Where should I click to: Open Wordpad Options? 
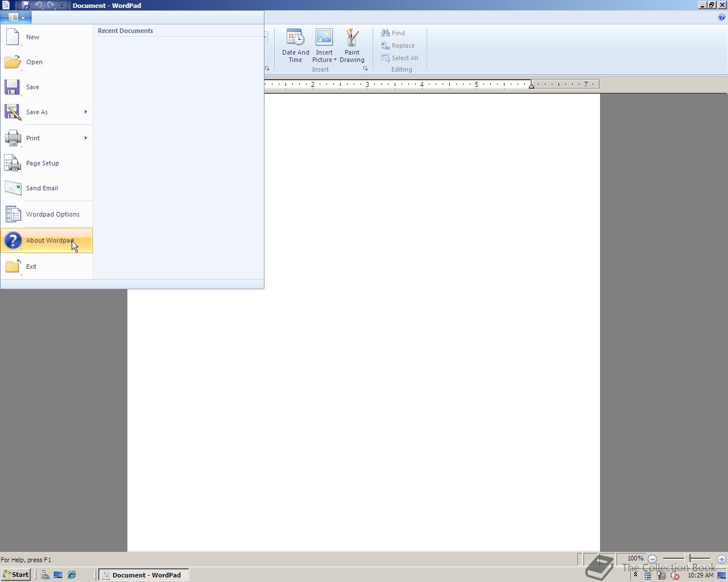click(x=47, y=214)
